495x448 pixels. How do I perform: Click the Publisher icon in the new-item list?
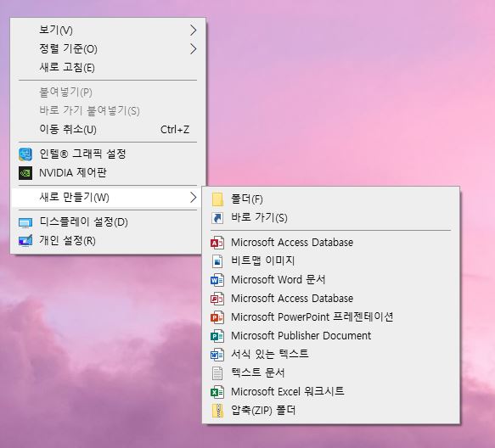pyautogui.click(x=217, y=336)
